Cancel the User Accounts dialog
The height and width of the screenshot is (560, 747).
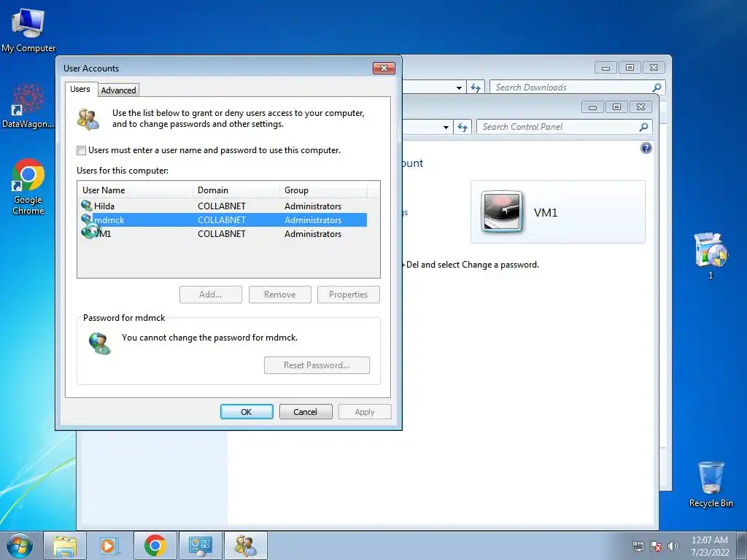306,412
